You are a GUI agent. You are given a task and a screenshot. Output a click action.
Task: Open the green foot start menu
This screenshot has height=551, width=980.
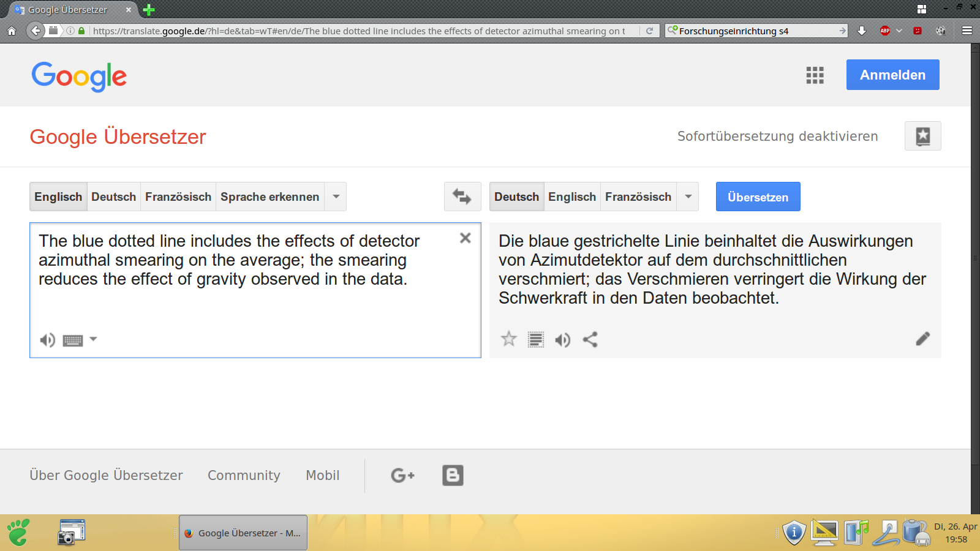click(x=18, y=532)
